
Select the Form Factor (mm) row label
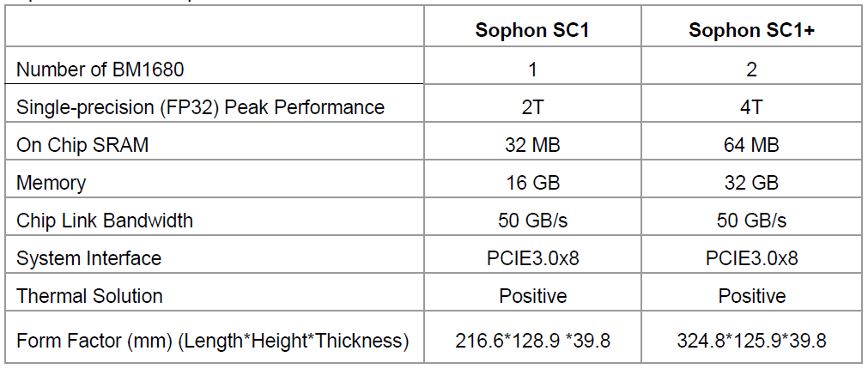click(212, 341)
